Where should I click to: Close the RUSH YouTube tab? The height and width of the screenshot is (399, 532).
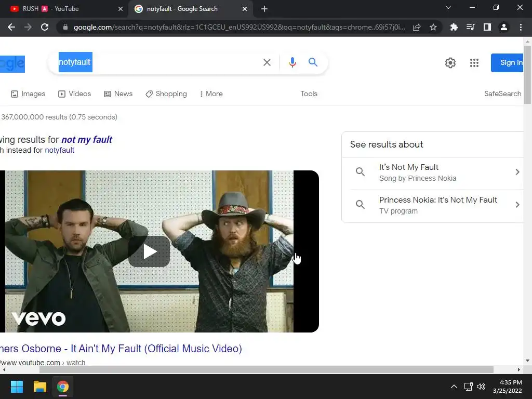(x=121, y=9)
